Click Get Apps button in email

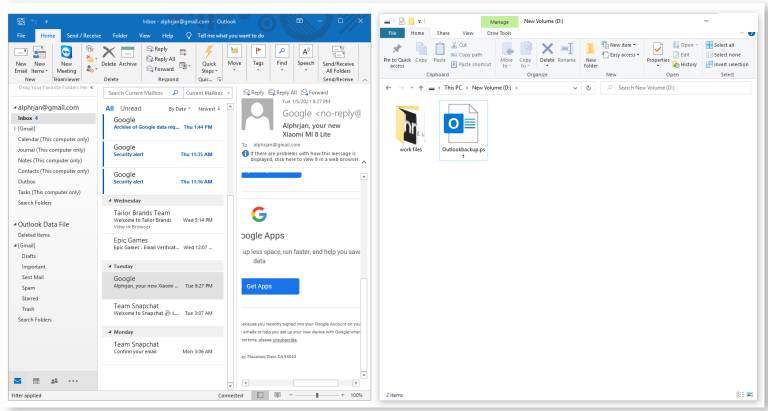[x=270, y=286]
